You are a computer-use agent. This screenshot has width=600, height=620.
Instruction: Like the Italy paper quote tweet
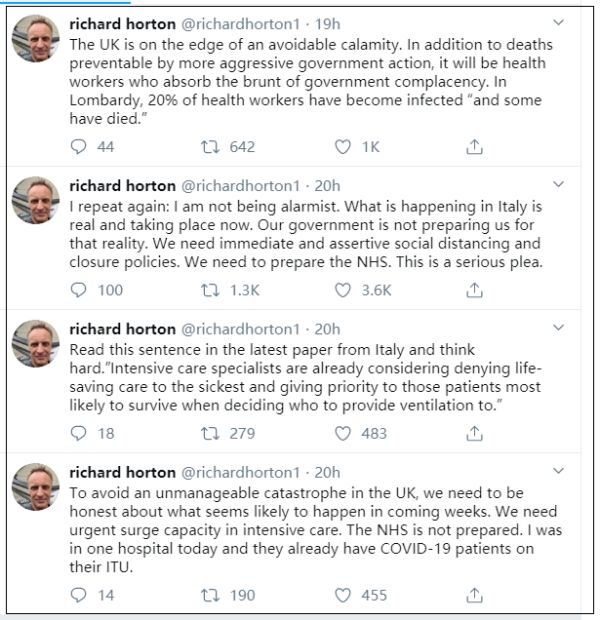[343, 433]
